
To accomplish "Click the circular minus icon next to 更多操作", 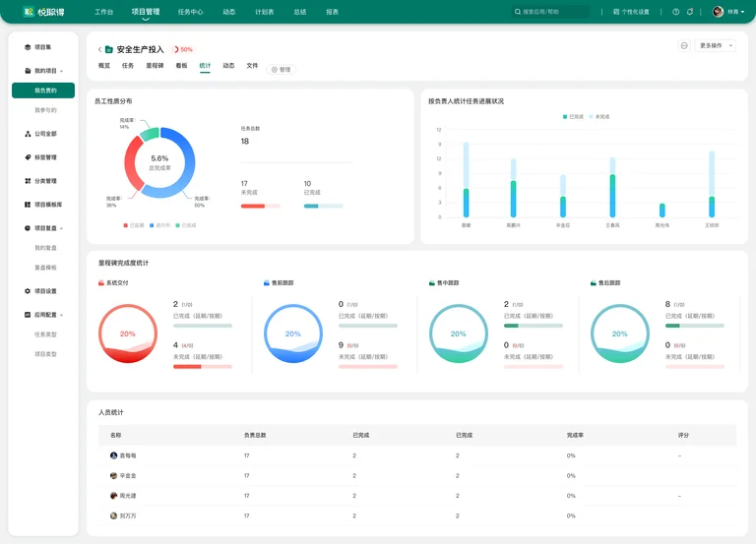I will click(684, 46).
